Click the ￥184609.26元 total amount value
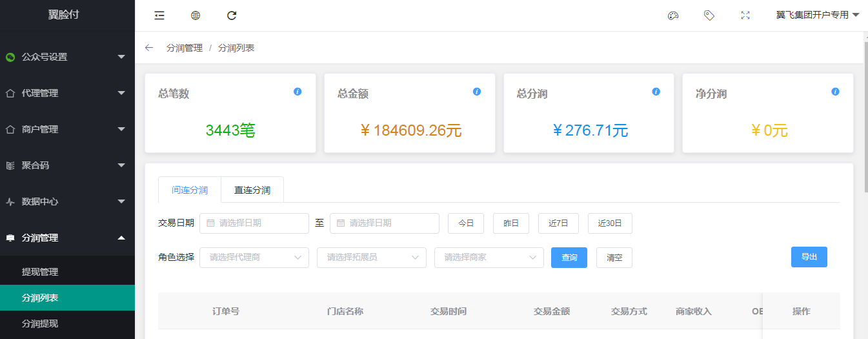 pyautogui.click(x=410, y=130)
